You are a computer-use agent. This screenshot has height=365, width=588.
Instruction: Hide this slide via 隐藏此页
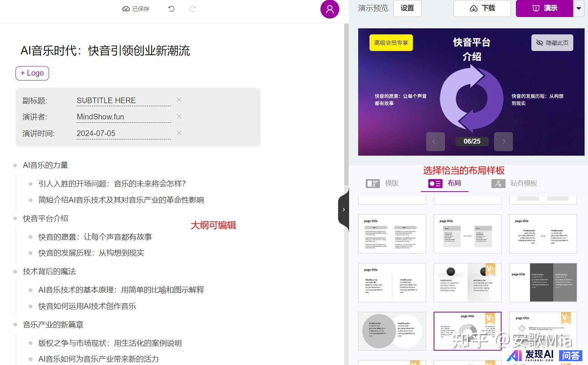click(x=552, y=43)
